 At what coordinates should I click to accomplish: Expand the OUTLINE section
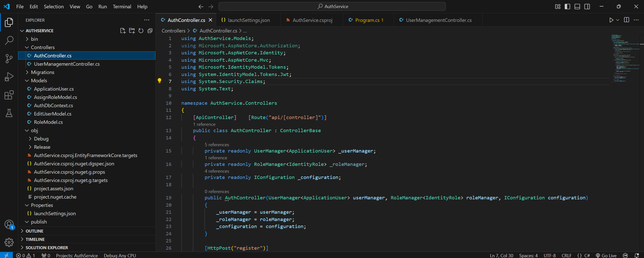coord(87,231)
